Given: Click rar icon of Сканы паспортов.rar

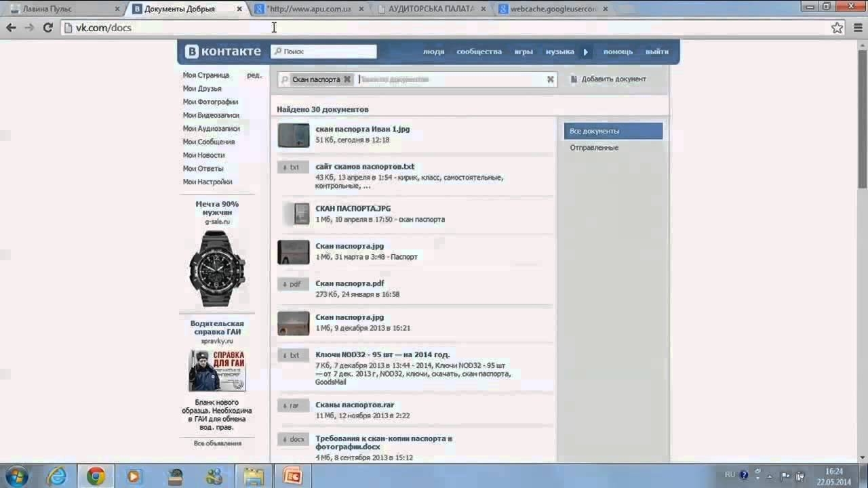Looking at the screenshot, I should pos(294,405).
